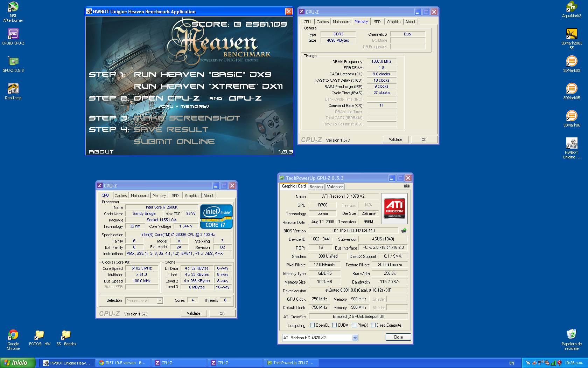Click OK in CPU-Z Memory window
Image resolution: width=588 pixels, height=368 pixels.
pyautogui.click(x=424, y=139)
